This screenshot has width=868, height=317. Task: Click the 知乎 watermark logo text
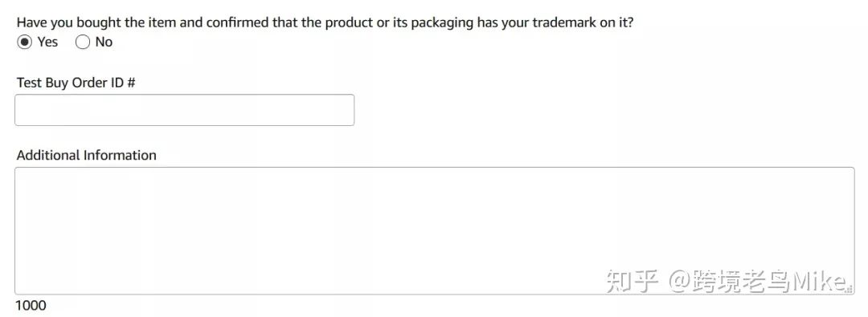point(633,282)
